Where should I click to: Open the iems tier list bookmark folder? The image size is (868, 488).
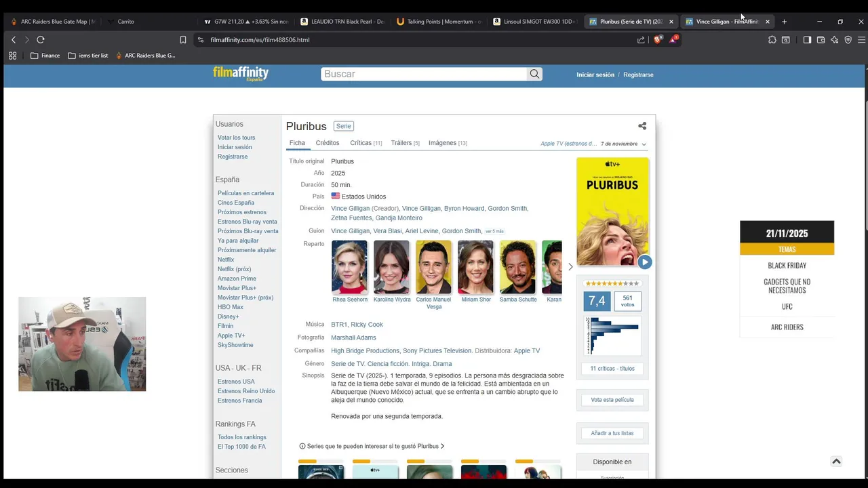point(88,56)
